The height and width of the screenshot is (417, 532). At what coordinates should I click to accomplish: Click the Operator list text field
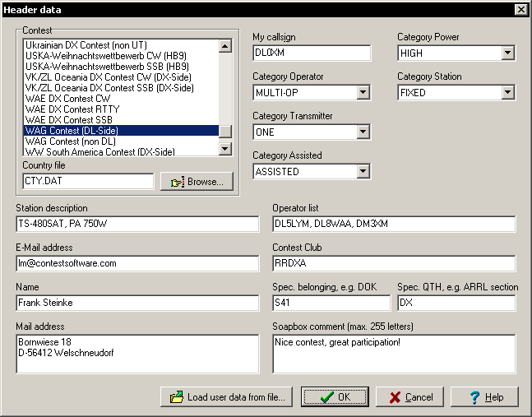(394, 225)
